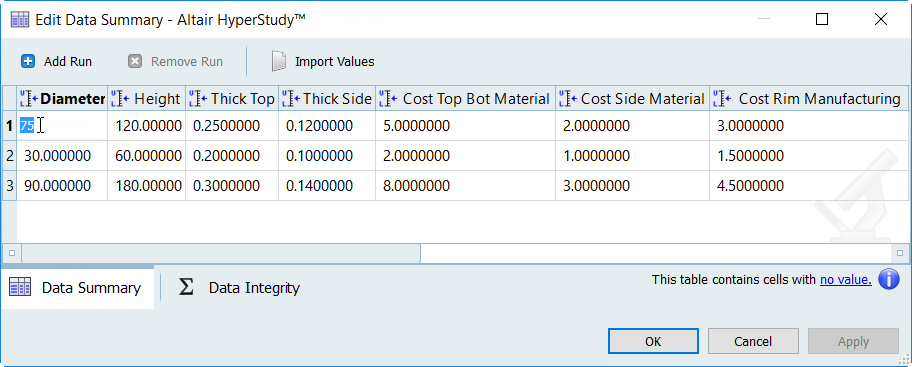Open the Data Summary tab
Screen dimensions: 912x367
click(77, 287)
